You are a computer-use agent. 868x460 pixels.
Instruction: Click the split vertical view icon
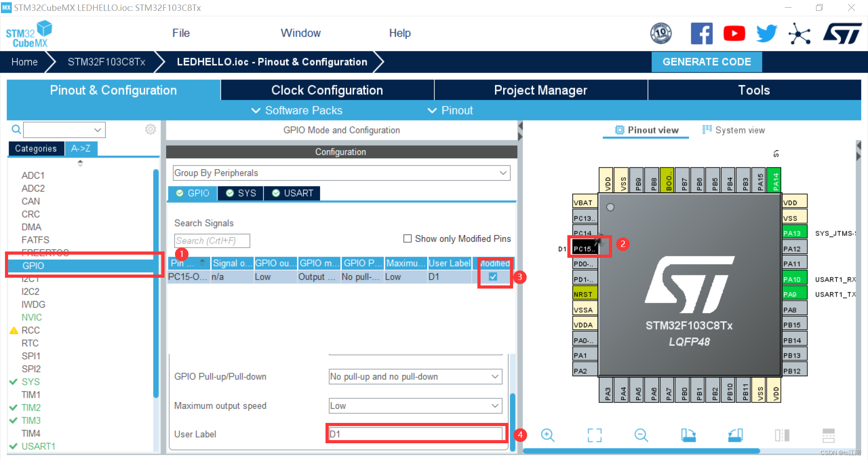(782, 435)
